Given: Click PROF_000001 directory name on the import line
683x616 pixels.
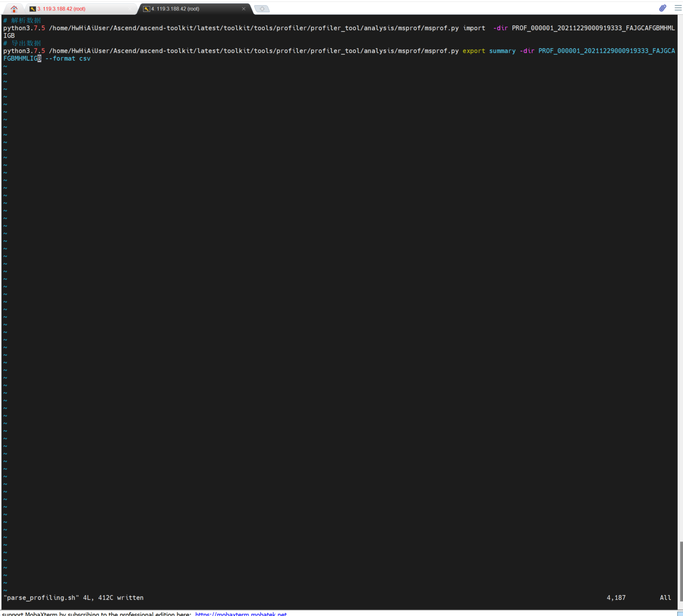Looking at the screenshot, I should 593,28.
